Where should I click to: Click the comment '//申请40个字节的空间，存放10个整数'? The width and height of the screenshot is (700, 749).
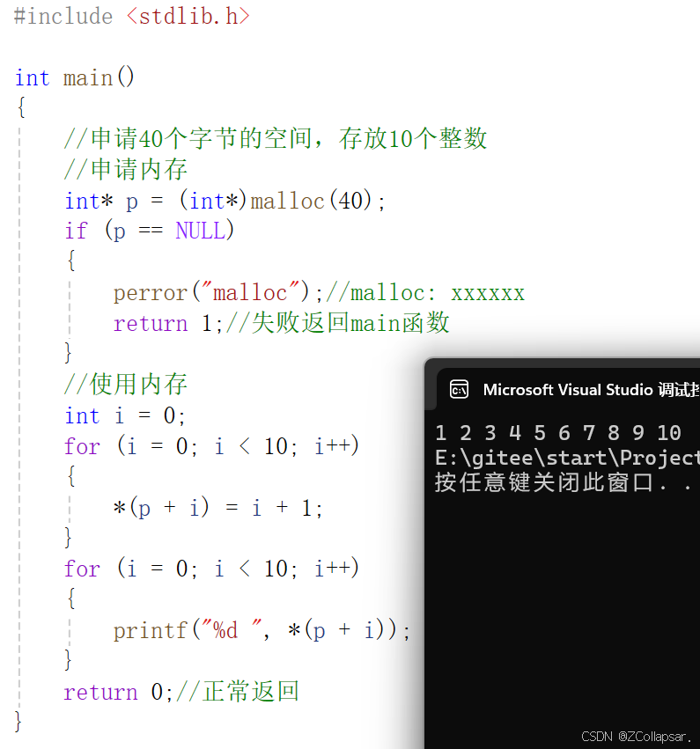click(276, 138)
